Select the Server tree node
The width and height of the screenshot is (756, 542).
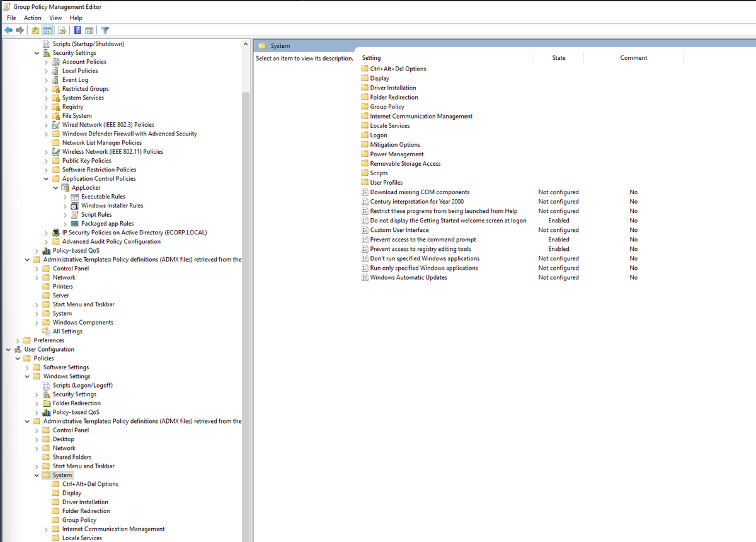pyautogui.click(x=61, y=296)
